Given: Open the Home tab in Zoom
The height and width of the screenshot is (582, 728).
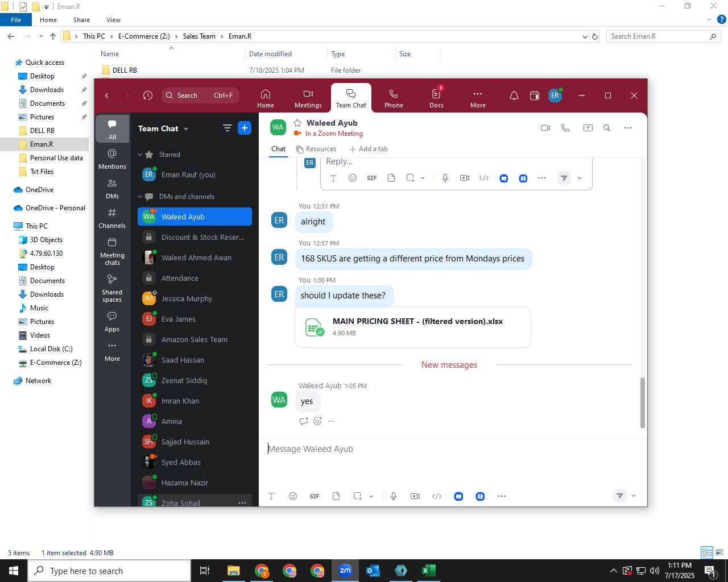Looking at the screenshot, I should click(x=266, y=98).
